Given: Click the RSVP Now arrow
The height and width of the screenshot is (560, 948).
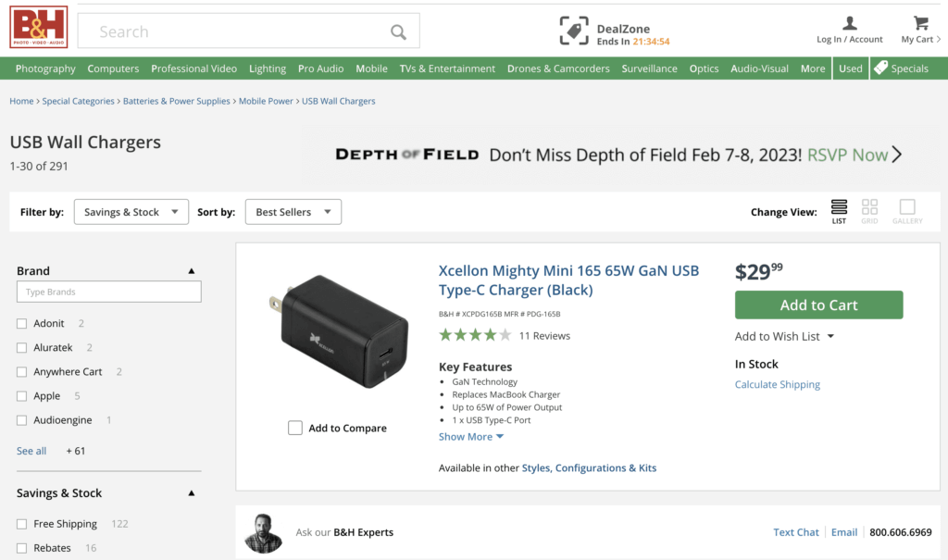Looking at the screenshot, I should (x=896, y=155).
